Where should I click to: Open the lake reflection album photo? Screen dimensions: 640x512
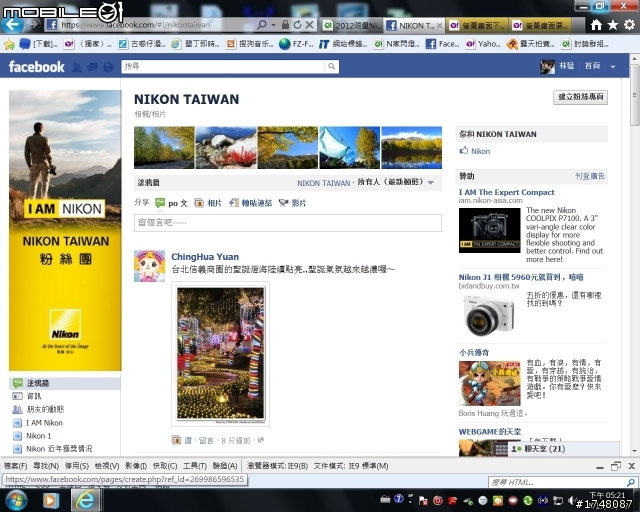click(411, 147)
